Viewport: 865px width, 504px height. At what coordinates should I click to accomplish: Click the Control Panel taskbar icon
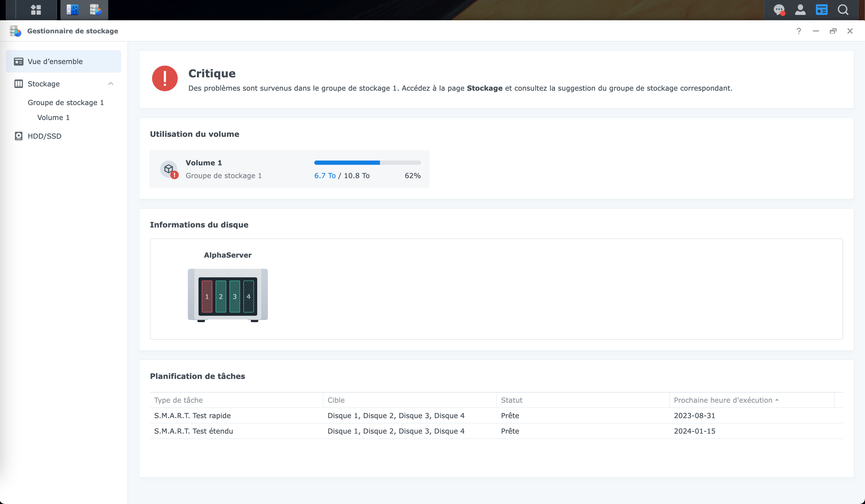(72, 10)
